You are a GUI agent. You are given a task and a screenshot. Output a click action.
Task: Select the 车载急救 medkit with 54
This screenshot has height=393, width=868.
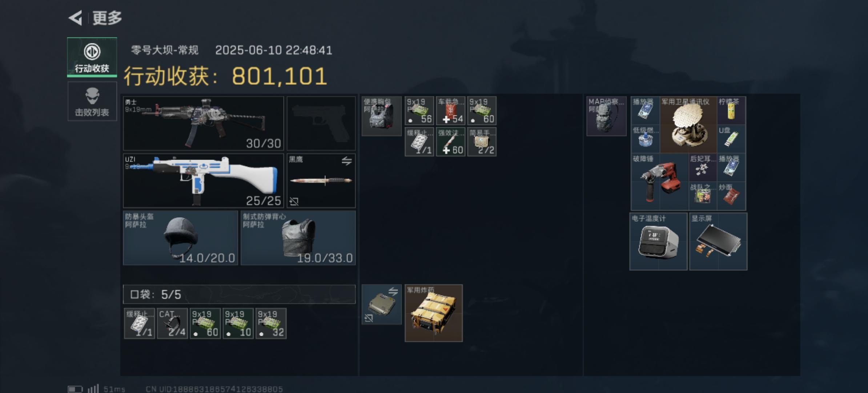click(x=450, y=111)
